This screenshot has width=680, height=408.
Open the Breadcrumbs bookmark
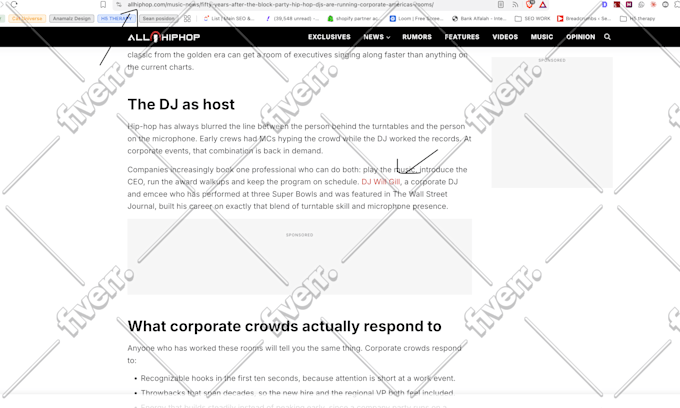(584, 19)
